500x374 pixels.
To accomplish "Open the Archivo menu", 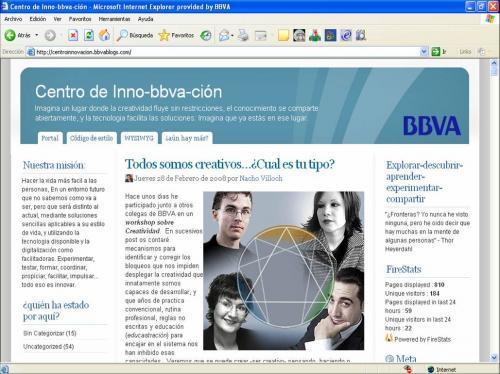I will coord(13,19).
